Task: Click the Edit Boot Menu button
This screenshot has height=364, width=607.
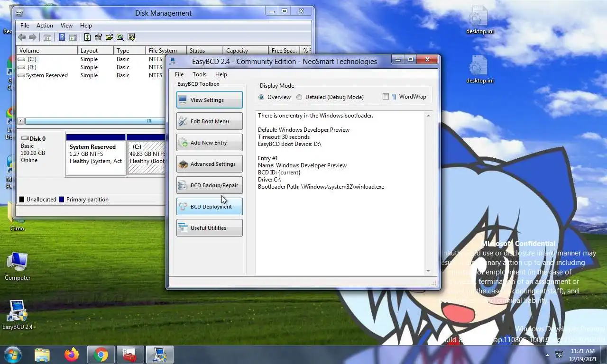Action: coord(210,121)
